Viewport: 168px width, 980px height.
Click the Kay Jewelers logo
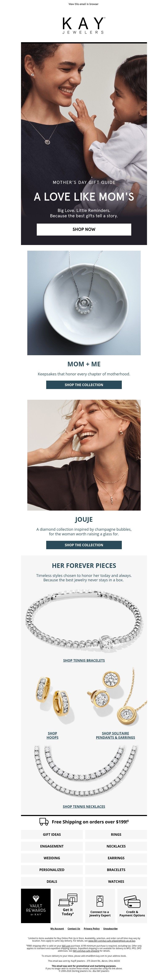coord(84,25)
